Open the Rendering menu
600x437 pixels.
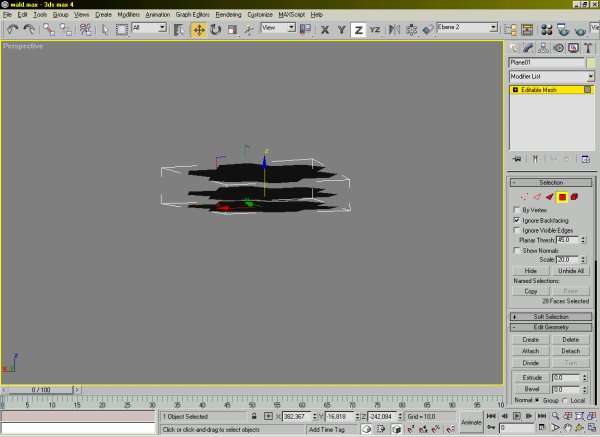pyautogui.click(x=228, y=15)
